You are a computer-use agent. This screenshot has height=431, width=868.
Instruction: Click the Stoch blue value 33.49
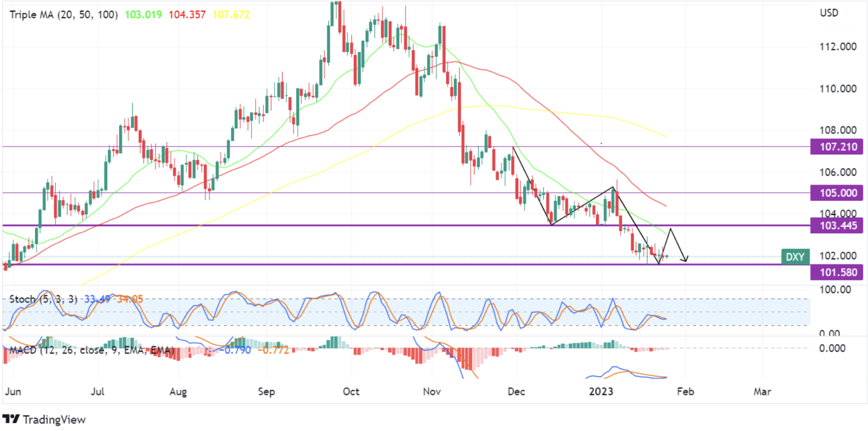(97, 299)
